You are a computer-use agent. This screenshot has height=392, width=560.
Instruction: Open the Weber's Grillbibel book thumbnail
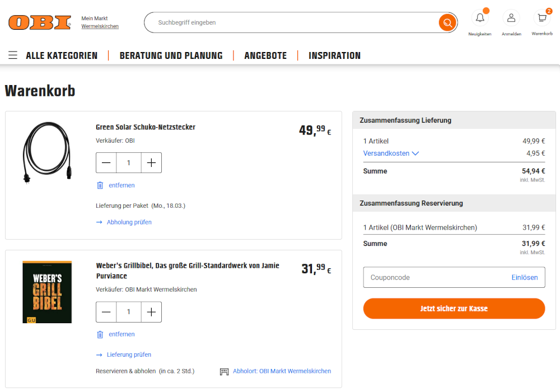tap(47, 292)
